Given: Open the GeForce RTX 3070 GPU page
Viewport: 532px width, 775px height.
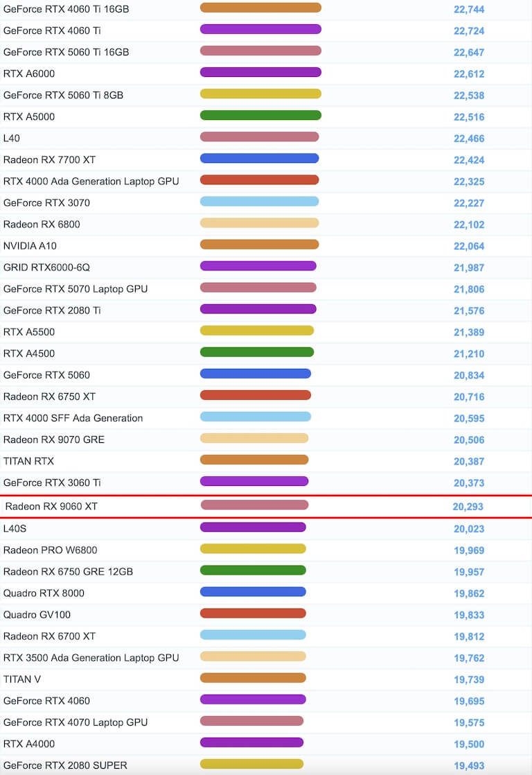Looking at the screenshot, I should point(46,202).
